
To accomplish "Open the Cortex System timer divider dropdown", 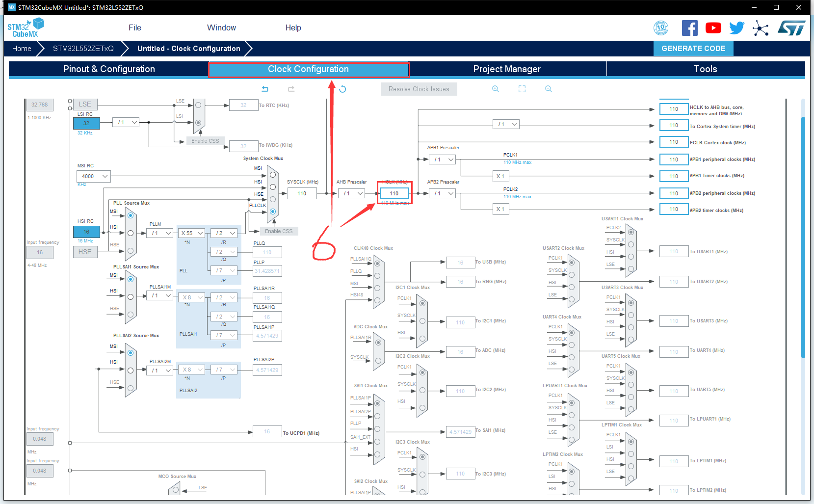I will click(x=506, y=124).
